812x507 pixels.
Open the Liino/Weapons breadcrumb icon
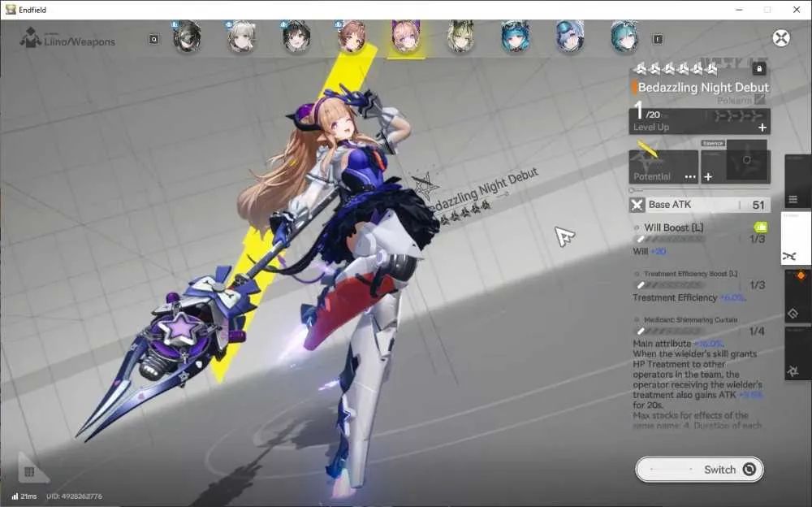(31, 38)
